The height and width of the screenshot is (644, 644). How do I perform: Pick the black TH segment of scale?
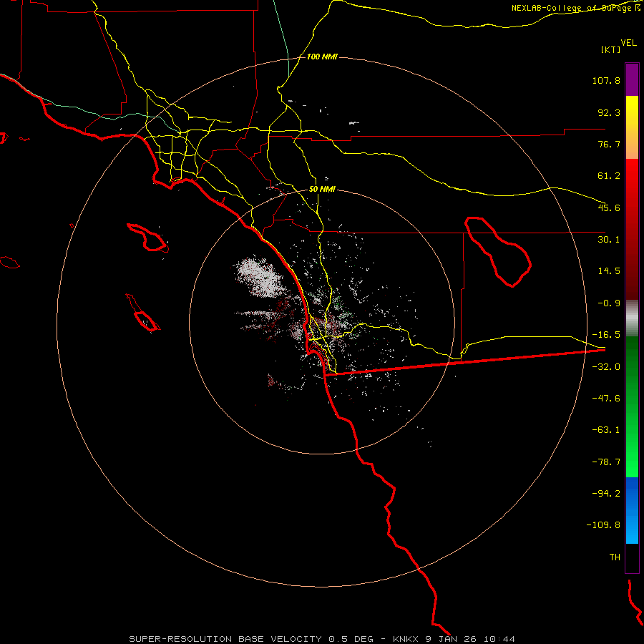click(x=632, y=558)
